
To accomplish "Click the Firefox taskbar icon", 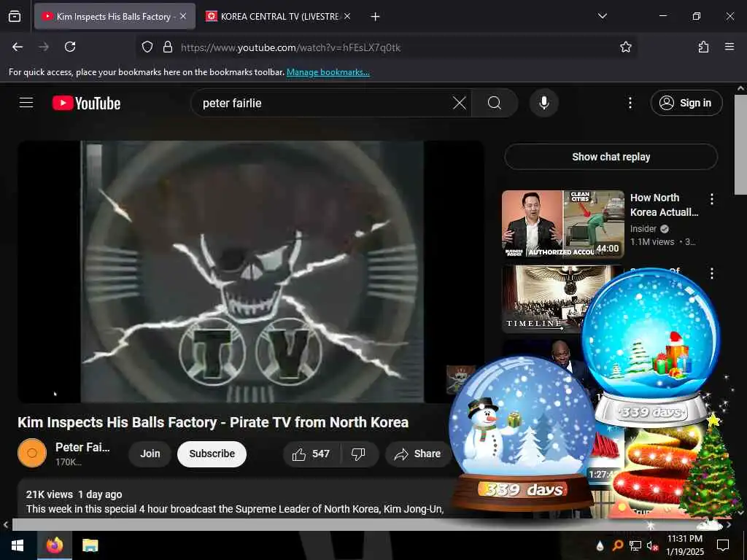I will [x=54, y=545].
